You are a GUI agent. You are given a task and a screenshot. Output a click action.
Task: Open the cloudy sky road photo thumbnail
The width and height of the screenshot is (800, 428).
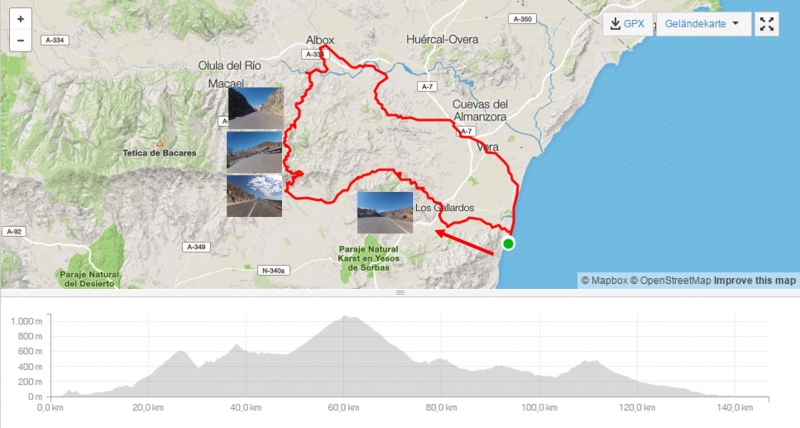[254, 195]
